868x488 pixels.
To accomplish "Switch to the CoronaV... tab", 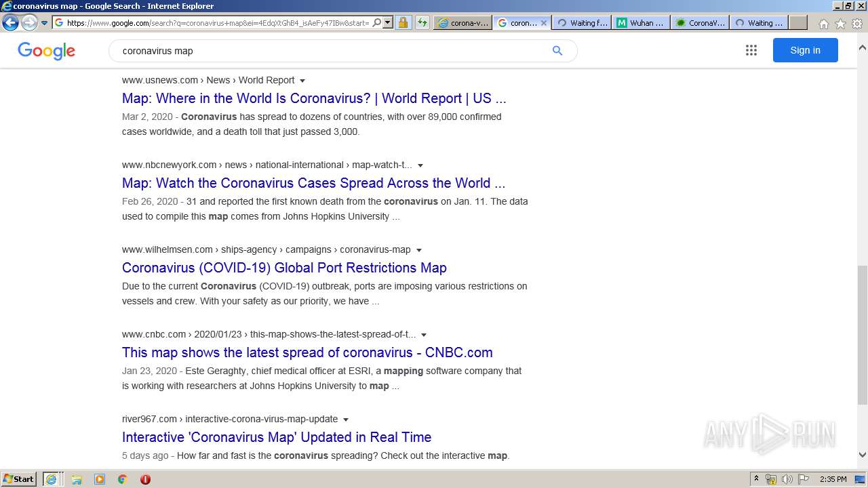I will (700, 22).
